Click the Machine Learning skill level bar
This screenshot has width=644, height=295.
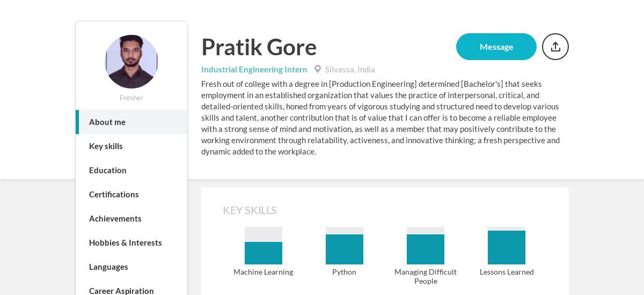pos(264,246)
